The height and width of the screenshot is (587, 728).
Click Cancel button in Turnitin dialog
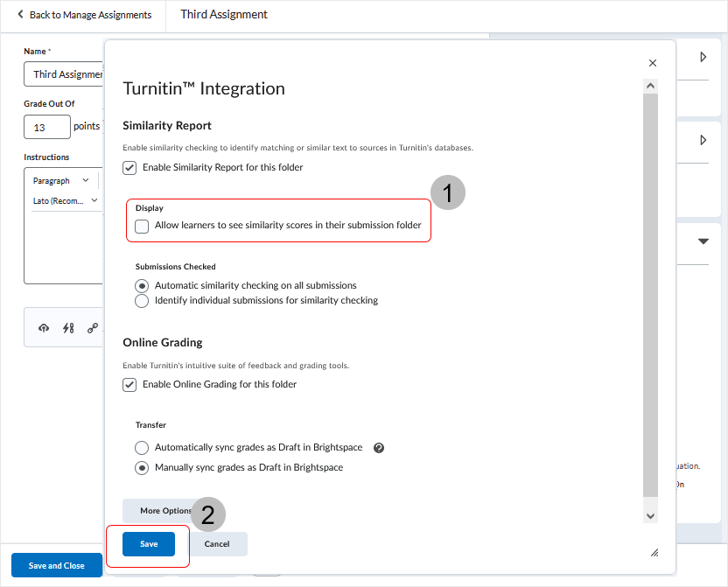(217, 544)
